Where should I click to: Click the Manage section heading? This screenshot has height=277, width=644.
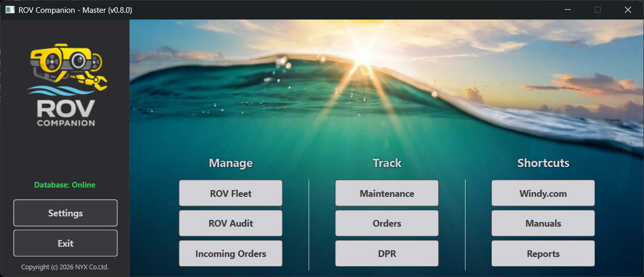pyautogui.click(x=230, y=163)
